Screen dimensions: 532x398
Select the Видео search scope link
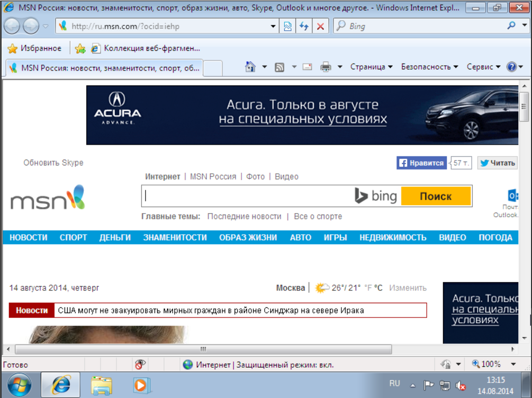pyautogui.click(x=287, y=176)
